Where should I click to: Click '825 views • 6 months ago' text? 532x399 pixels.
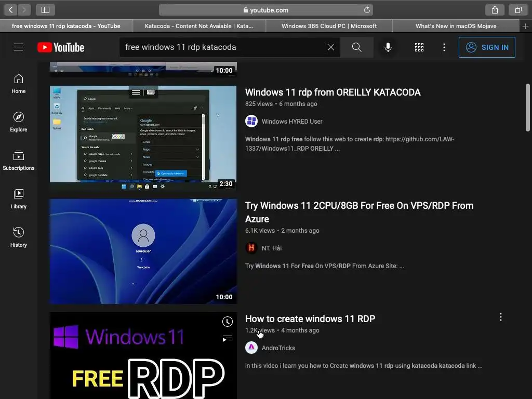(x=281, y=104)
